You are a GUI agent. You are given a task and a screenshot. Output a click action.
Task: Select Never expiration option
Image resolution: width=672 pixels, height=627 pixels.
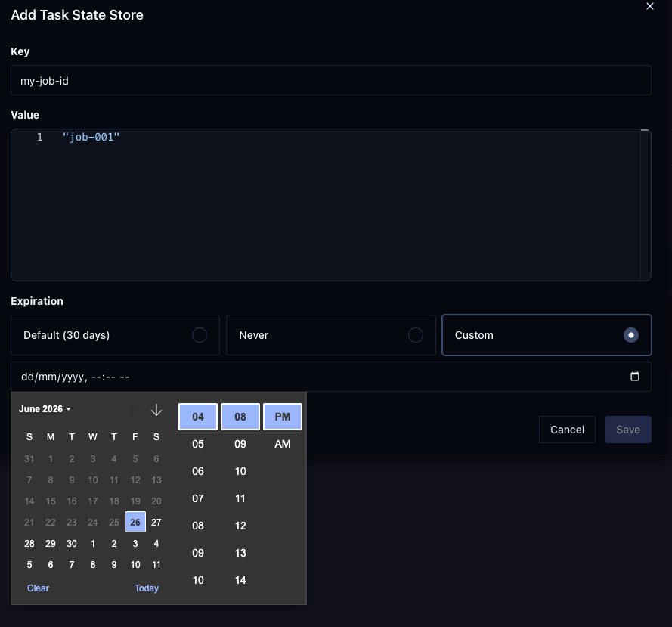tap(331, 335)
